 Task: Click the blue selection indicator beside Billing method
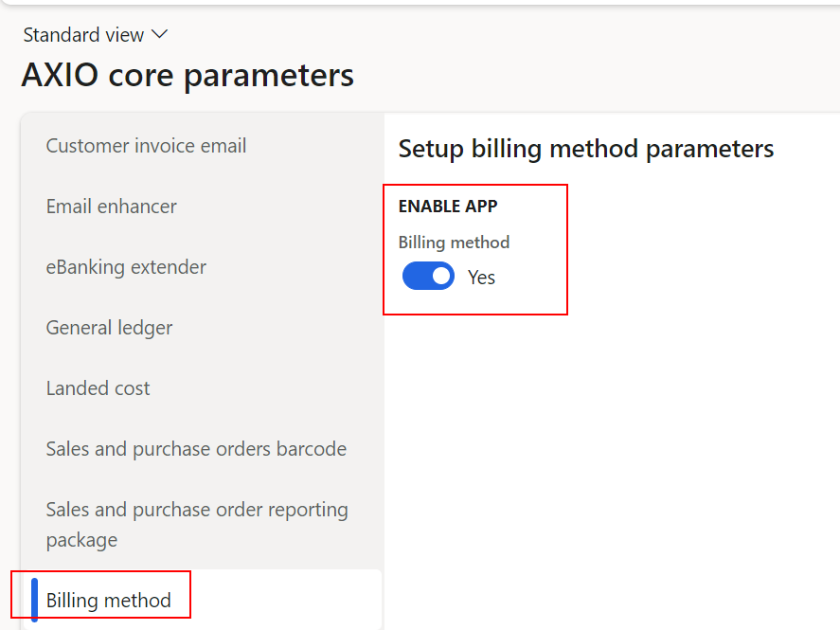click(34, 598)
